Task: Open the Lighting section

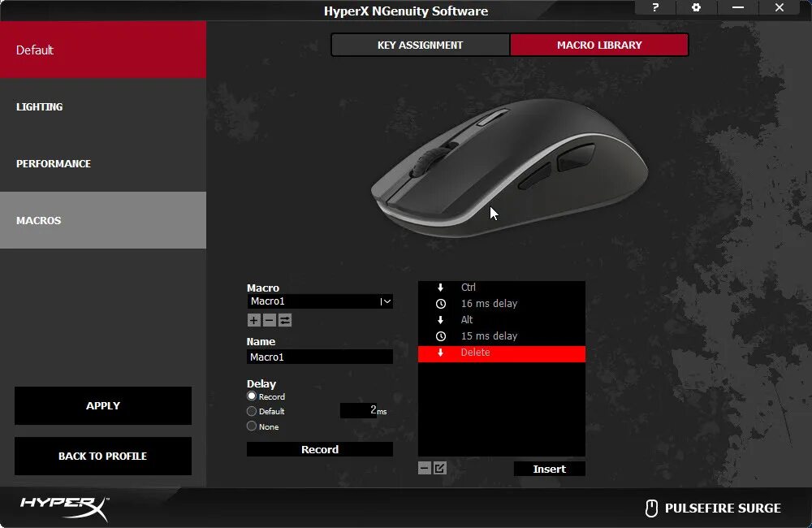Action: point(103,106)
